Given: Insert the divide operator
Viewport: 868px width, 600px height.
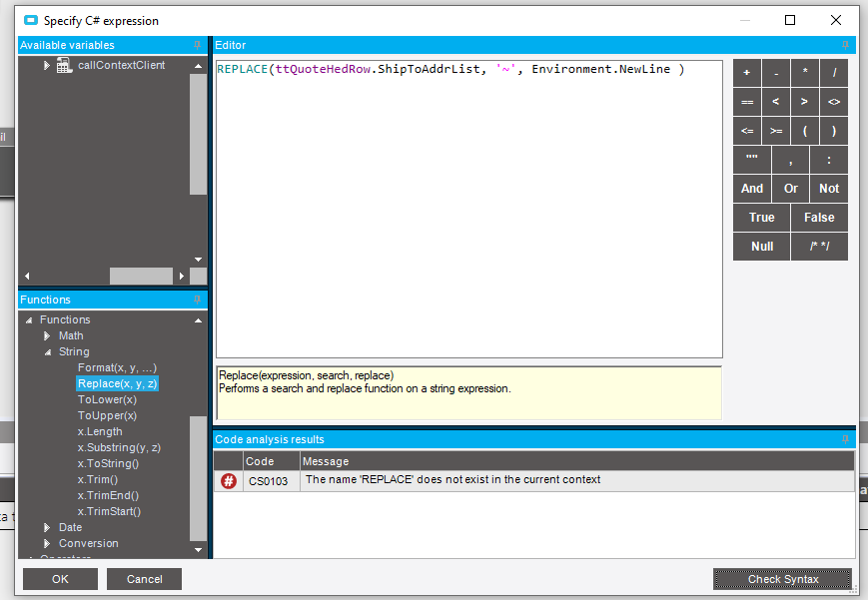Looking at the screenshot, I should (834, 73).
